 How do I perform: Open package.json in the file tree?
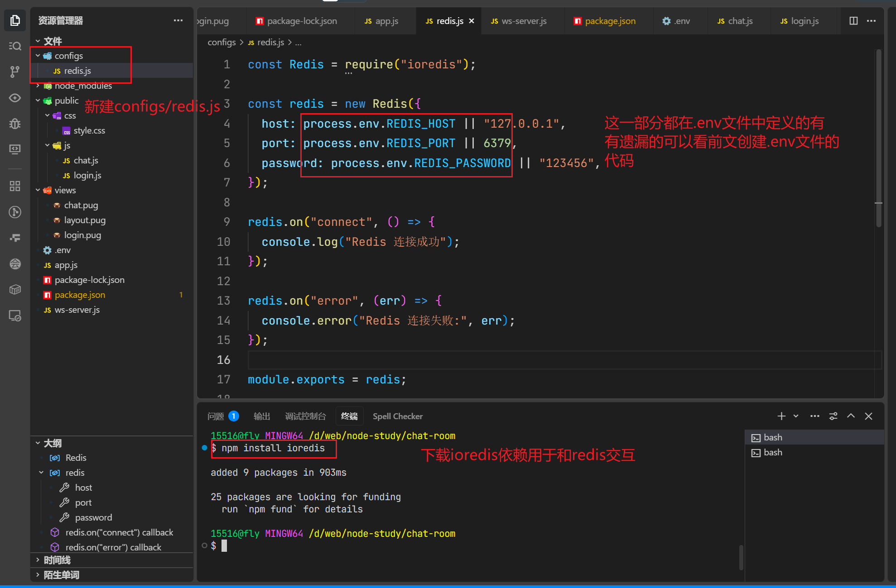80,295
